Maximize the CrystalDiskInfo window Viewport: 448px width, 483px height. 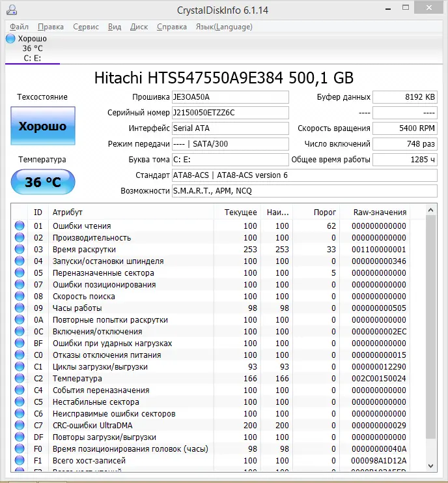406,8
